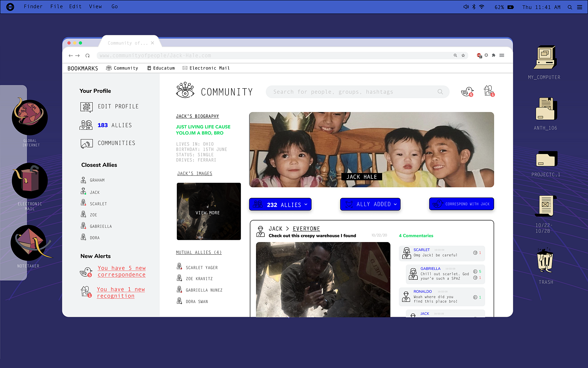
Task: Click the green 5 reaction on Gabriella's comment
Action: [477, 271]
